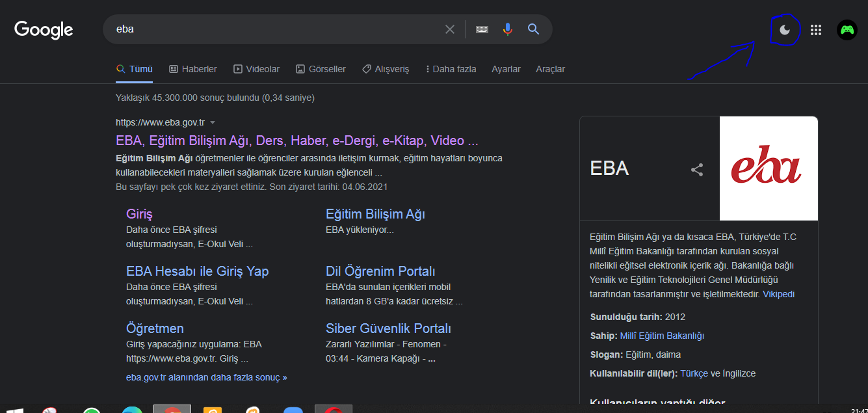Open the Dil Öğrenim Portalı link
The height and width of the screenshot is (413, 868).
click(380, 271)
